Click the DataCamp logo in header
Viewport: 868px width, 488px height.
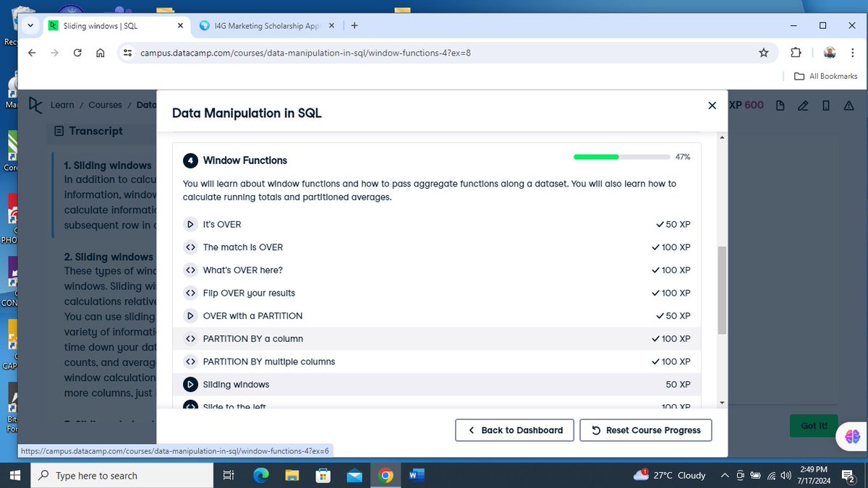[x=35, y=106]
